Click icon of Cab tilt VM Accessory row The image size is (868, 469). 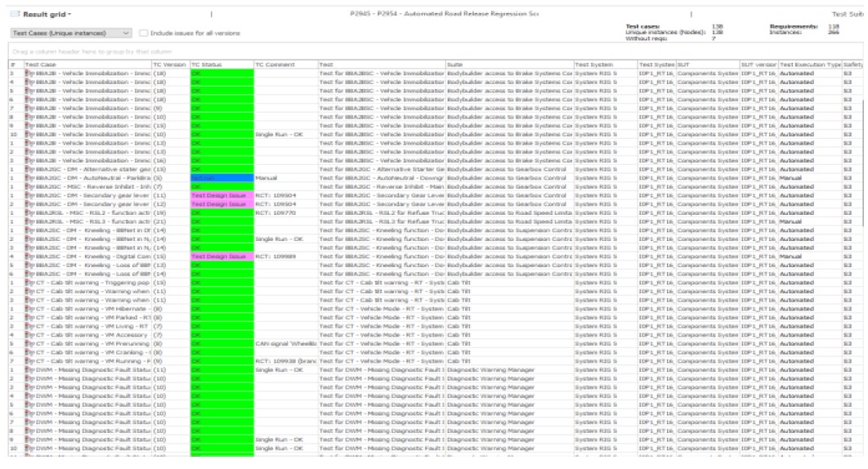coord(29,336)
